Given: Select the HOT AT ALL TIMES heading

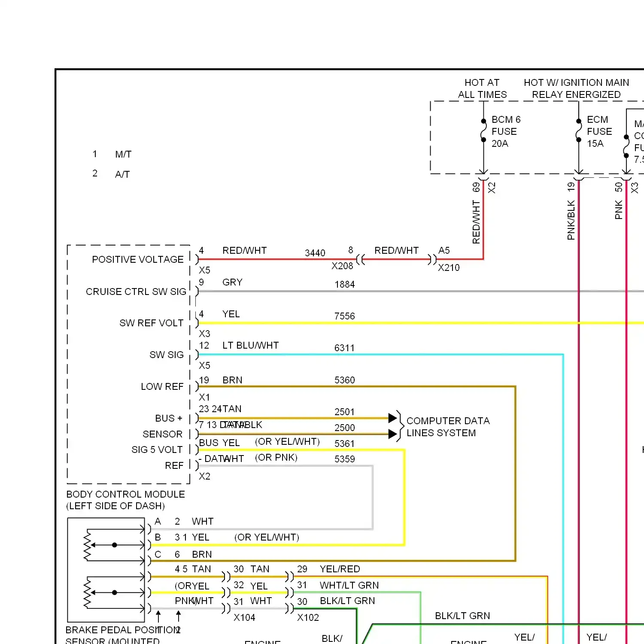Looking at the screenshot, I should [482, 88].
